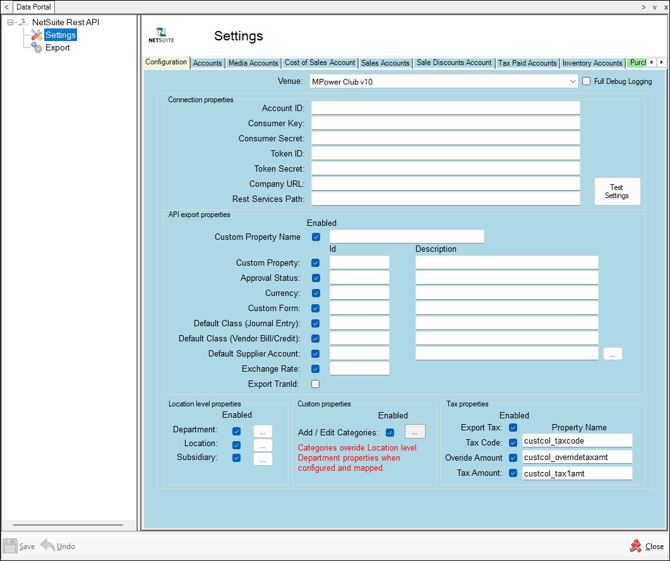
Task: Click the custcol_taxcode property field
Action: [x=577, y=441]
